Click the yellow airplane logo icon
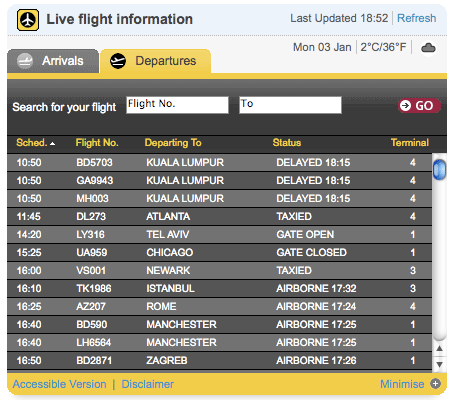Screen dimensions: 452x400 [28, 20]
